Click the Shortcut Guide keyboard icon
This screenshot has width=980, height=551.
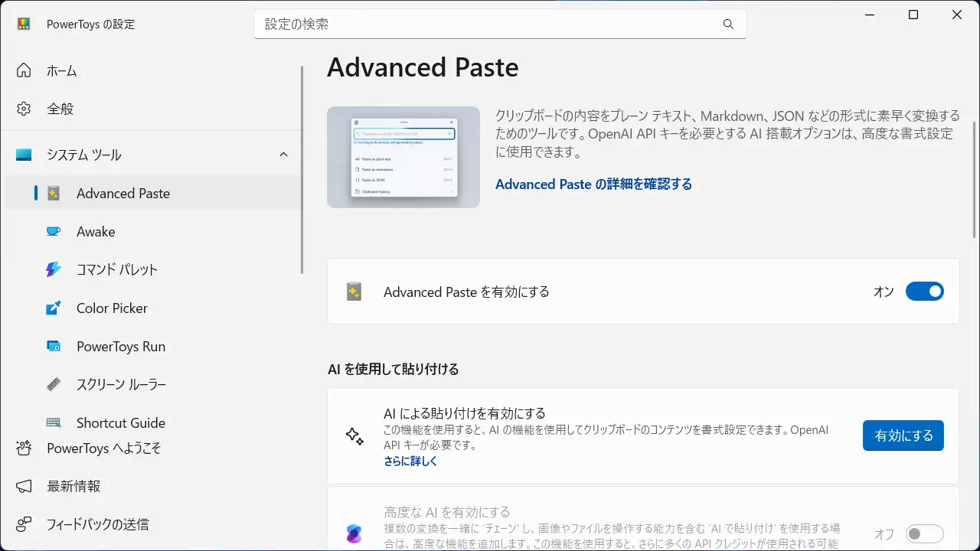pos(54,422)
